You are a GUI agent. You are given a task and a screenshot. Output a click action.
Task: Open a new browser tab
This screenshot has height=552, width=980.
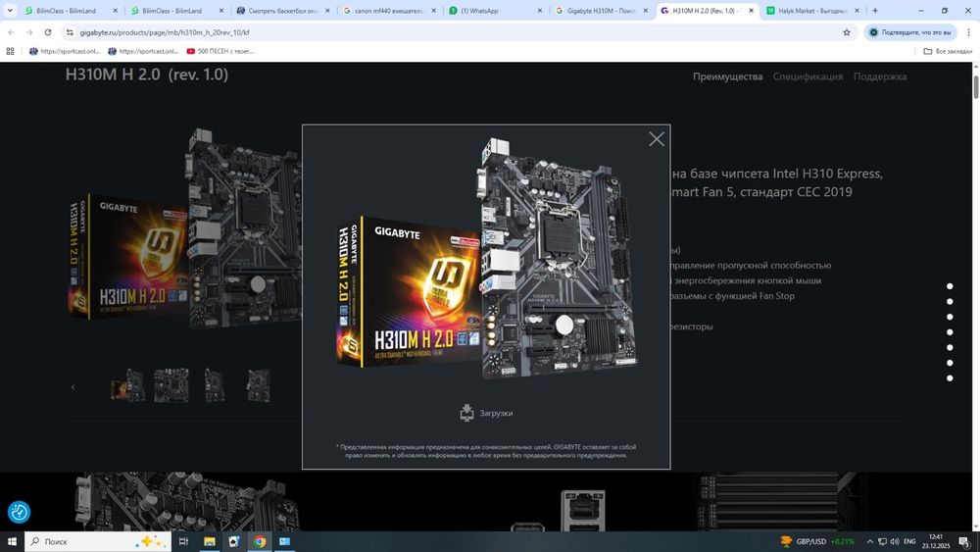pos(875,11)
